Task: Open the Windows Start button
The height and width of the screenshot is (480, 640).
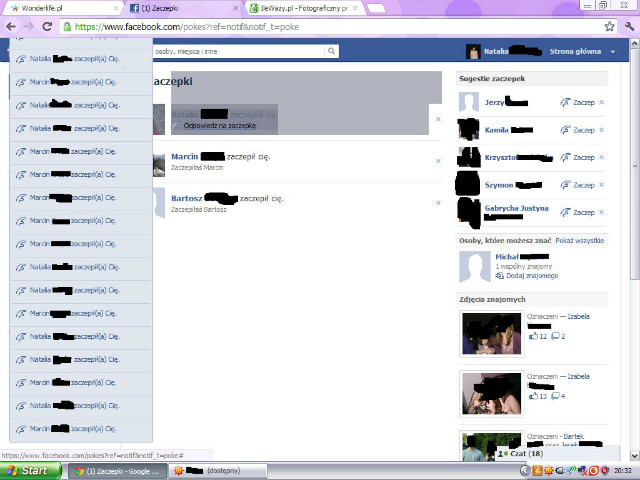Action: (31, 471)
